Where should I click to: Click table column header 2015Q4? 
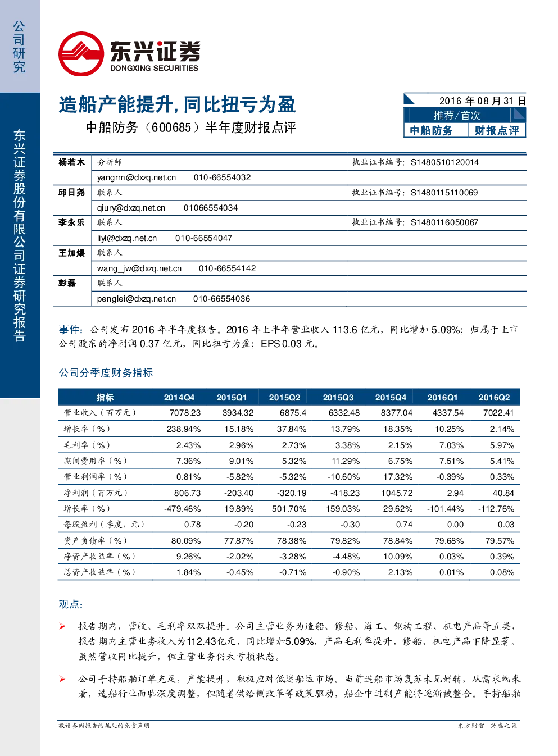tap(391, 397)
